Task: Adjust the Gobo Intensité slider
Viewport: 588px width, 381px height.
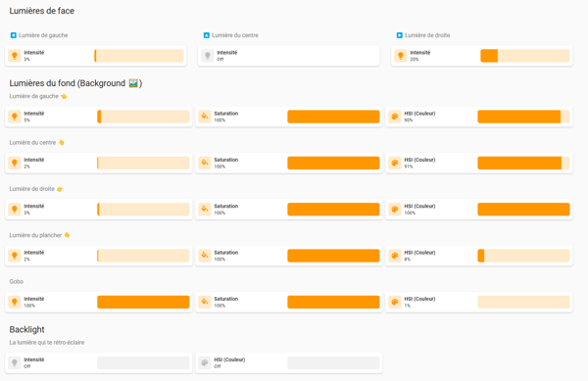Action: click(143, 302)
